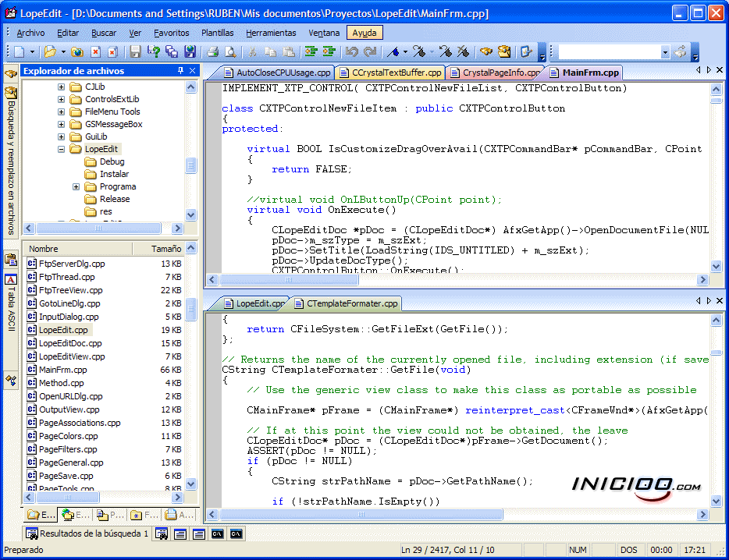Click the Find binoculars icon
Image resolution: width=729 pixels, height=560 pixels.
pos(485,51)
